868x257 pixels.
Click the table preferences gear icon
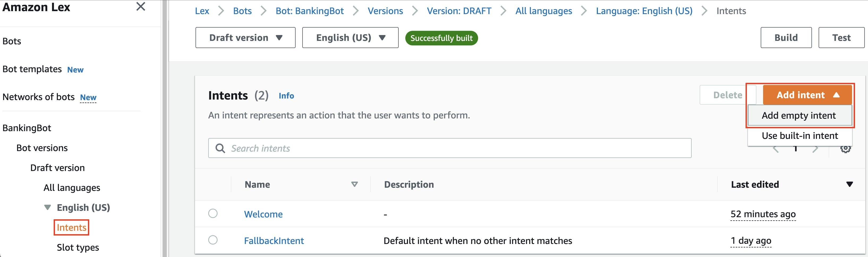click(845, 149)
